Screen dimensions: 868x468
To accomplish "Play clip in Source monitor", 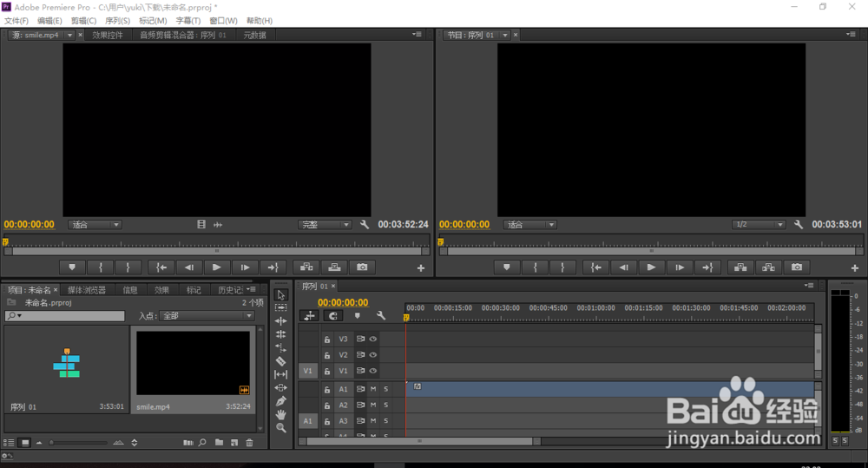I will 216,267.
